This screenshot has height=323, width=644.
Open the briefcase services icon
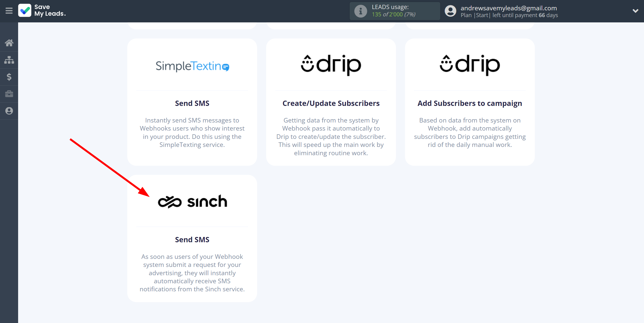[9, 94]
